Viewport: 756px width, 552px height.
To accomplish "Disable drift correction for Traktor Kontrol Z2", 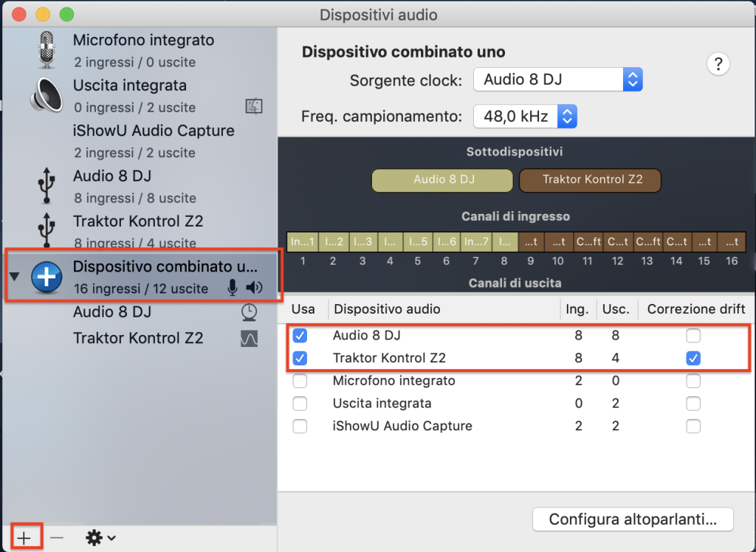I will 693,358.
